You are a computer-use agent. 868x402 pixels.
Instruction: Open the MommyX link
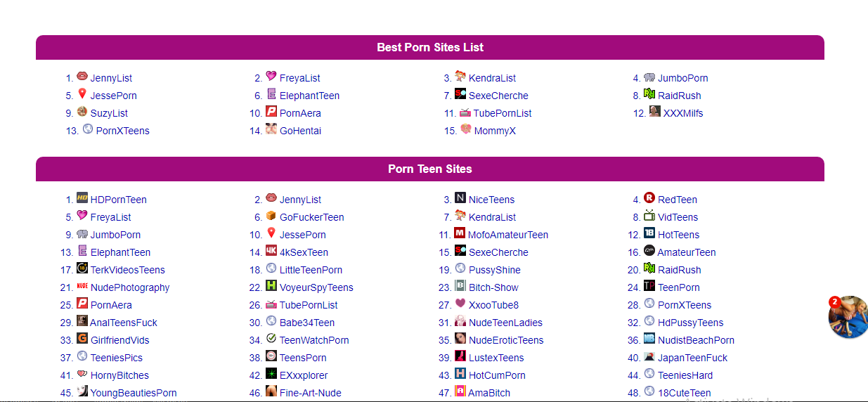click(495, 131)
